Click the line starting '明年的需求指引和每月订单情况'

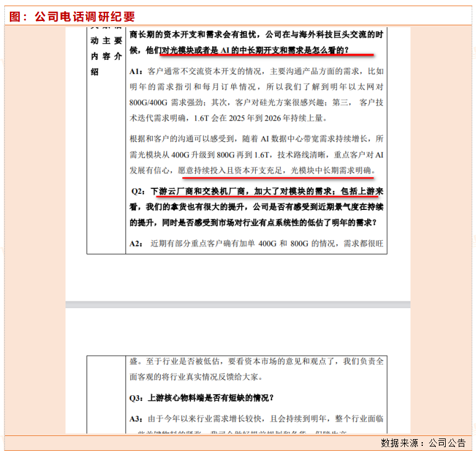(x=256, y=87)
